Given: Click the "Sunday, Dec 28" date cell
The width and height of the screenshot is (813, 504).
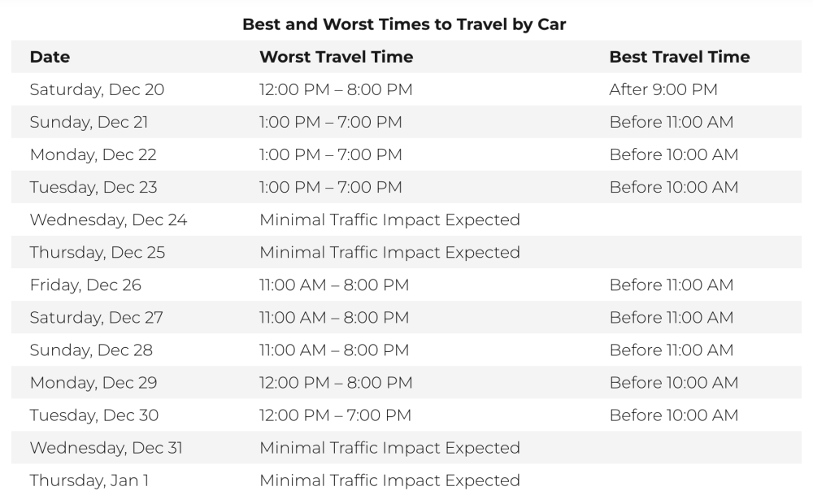Looking at the screenshot, I should tap(91, 350).
